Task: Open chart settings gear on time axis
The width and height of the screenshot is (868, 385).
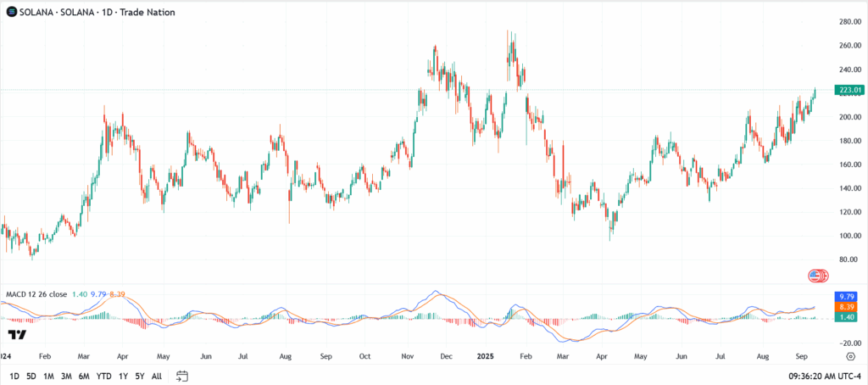Action: pos(849,357)
